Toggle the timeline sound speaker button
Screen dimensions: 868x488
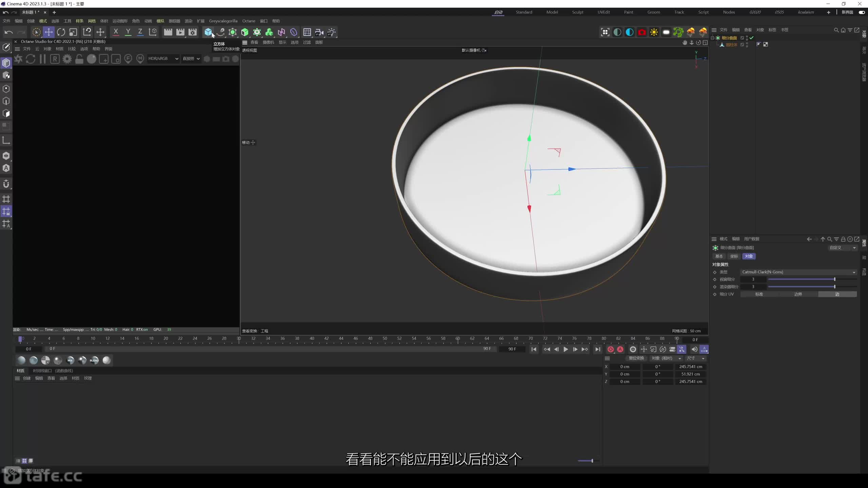pyautogui.click(x=694, y=349)
